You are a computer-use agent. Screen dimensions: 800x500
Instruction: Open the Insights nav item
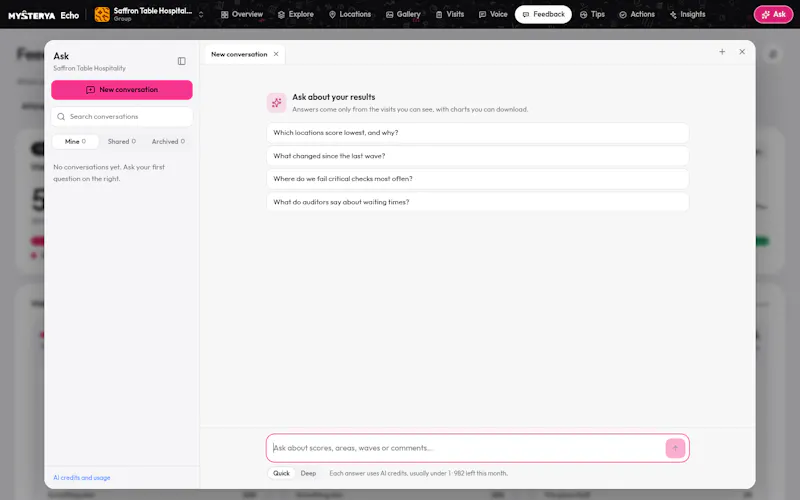(687, 14)
